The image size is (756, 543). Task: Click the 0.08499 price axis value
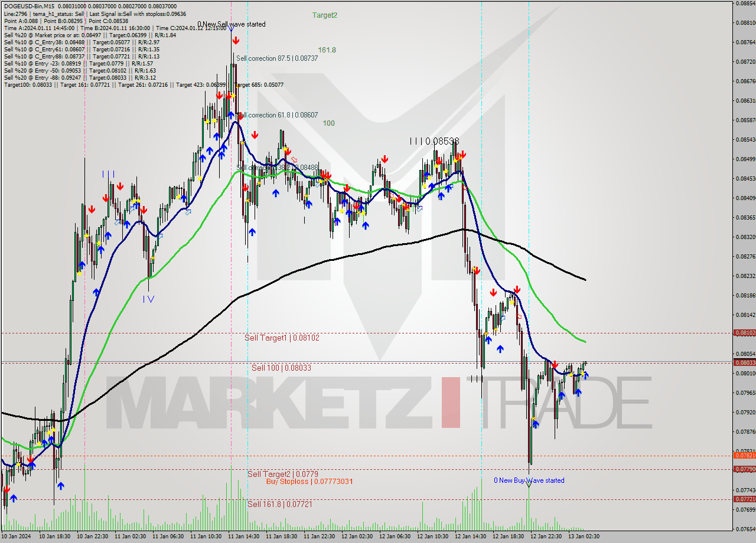(x=745, y=159)
